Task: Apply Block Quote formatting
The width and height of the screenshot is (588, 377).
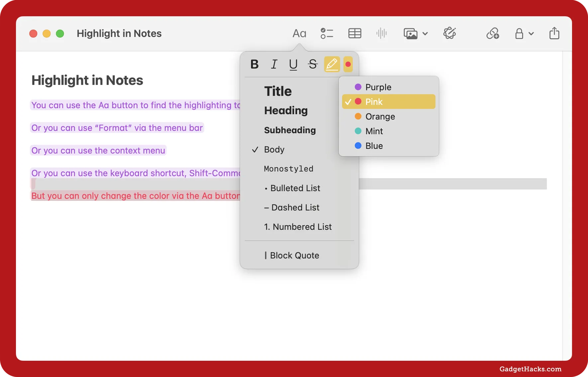Action: 292,256
